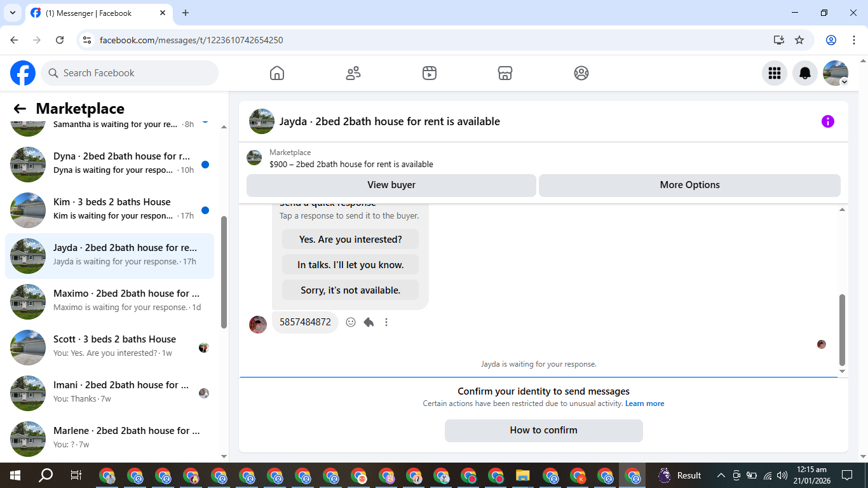Close the Messenger | Facebook tab
The height and width of the screenshot is (488, 868).
click(163, 13)
